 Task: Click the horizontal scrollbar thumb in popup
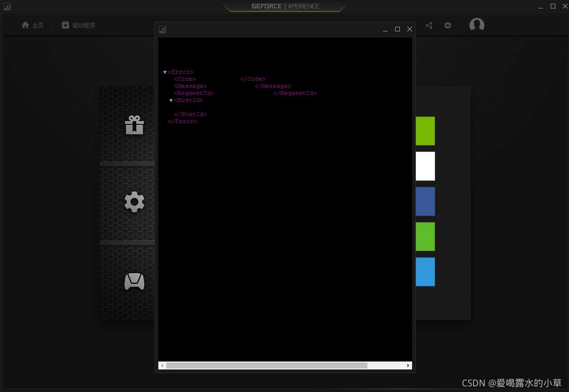click(266, 365)
